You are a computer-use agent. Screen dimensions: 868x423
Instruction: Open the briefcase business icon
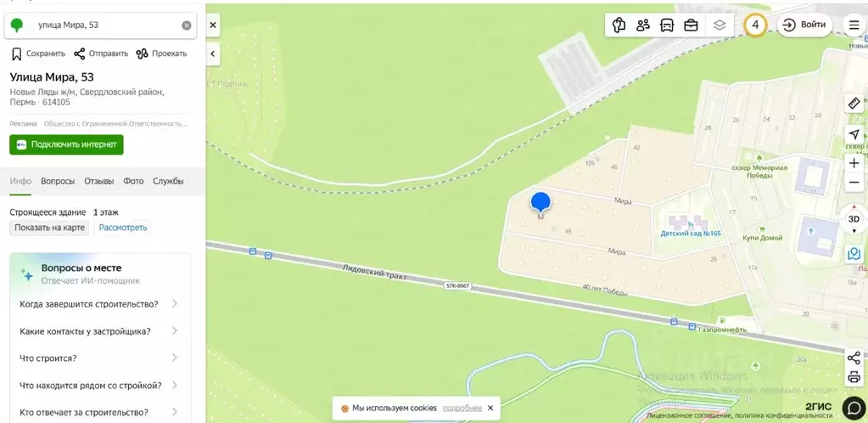point(691,25)
